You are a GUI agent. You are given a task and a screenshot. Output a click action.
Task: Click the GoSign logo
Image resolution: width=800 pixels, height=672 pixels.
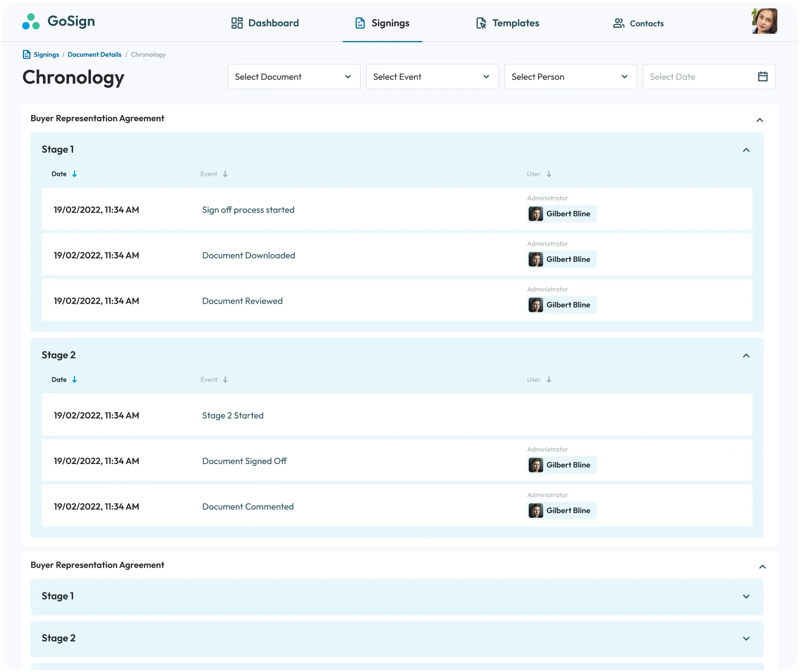[x=58, y=22]
